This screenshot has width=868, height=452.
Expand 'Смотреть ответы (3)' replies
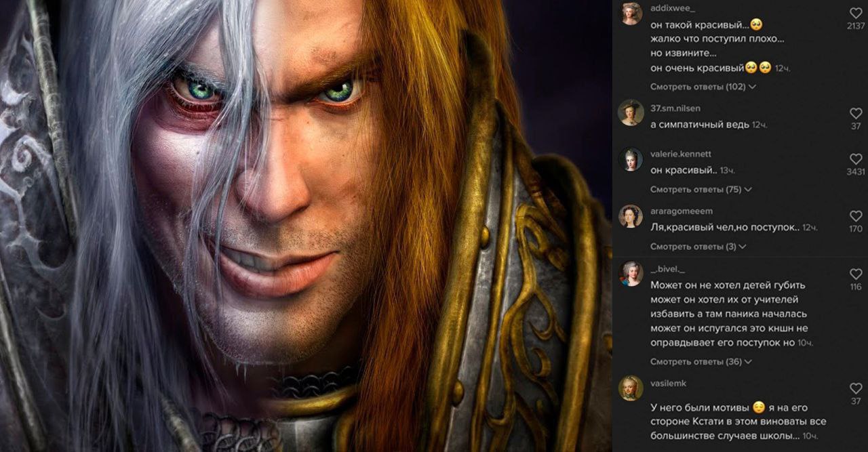(x=698, y=247)
